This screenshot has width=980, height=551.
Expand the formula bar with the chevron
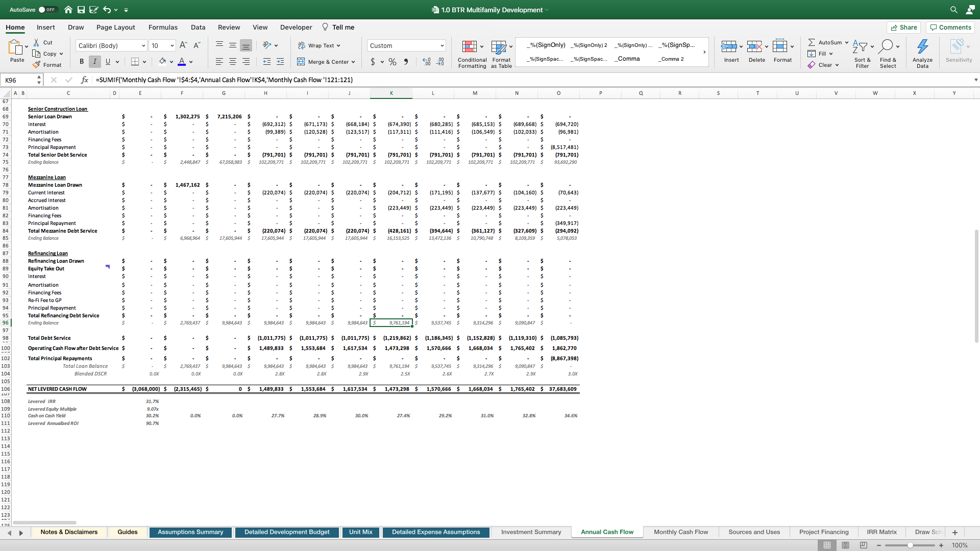[x=975, y=80]
